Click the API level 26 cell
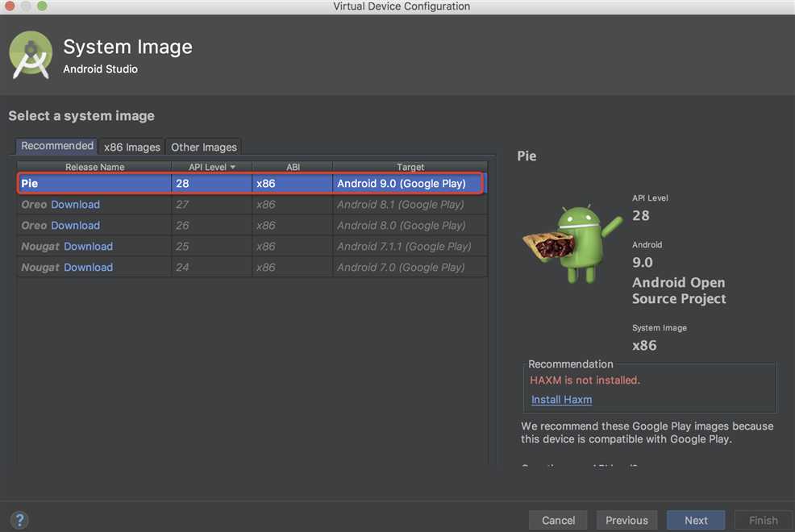Viewport: 795px width, 532px height. pyautogui.click(x=212, y=226)
